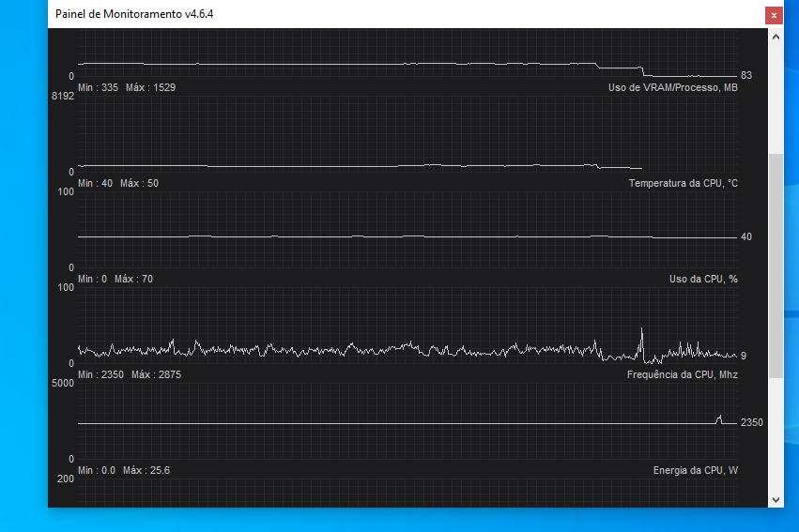Click the Min : 0.0 Máx : 25.6 text

pos(124,470)
